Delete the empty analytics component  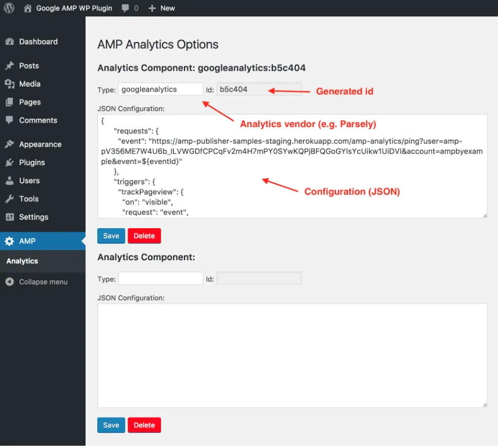[x=144, y=425]
